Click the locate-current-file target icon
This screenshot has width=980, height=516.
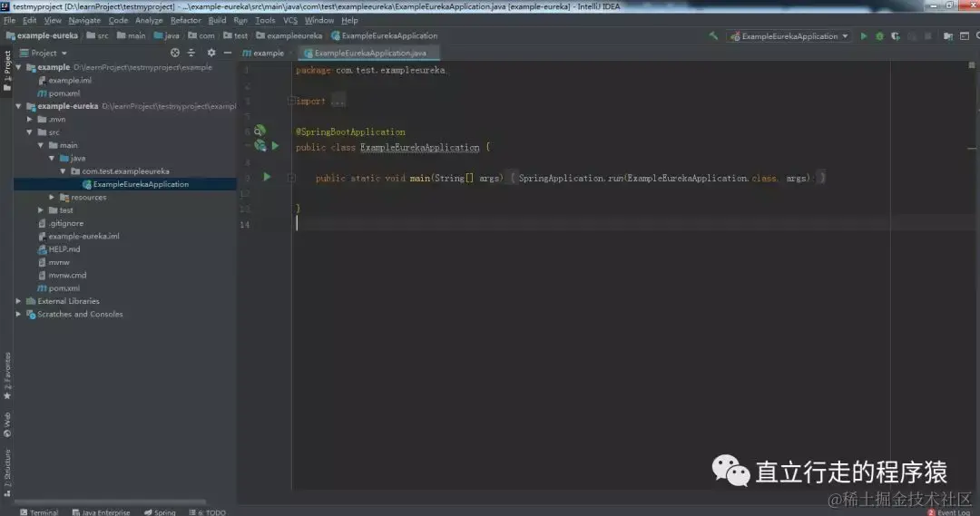[x=175, y=54]
